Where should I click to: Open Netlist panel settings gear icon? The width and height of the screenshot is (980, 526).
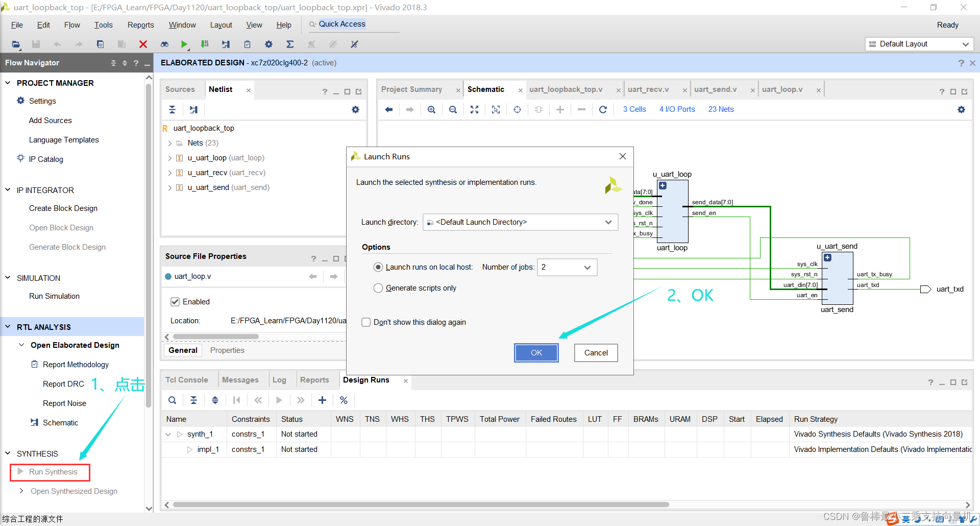pos(355,109)
